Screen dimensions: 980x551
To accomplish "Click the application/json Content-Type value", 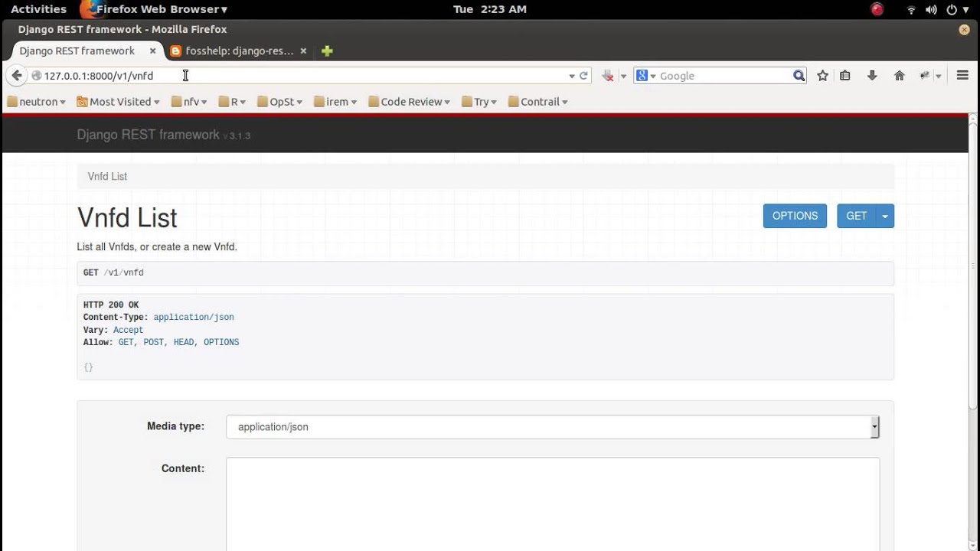I will [194, 318].
